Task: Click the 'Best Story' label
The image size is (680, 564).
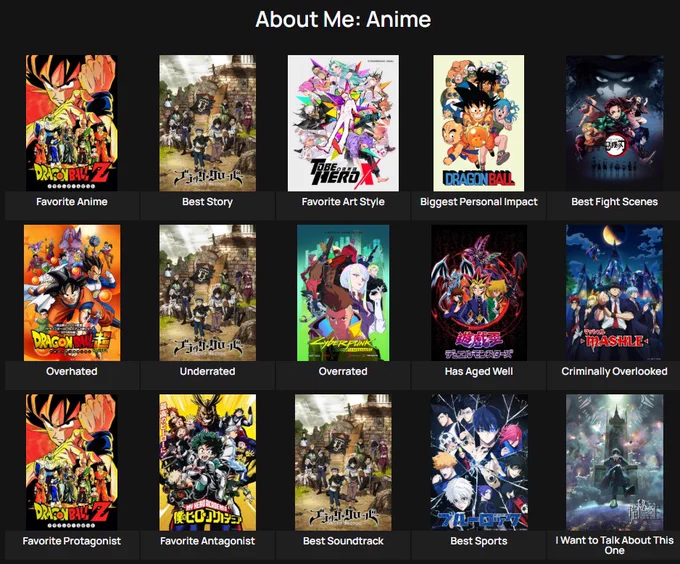Action: [207, 202]
